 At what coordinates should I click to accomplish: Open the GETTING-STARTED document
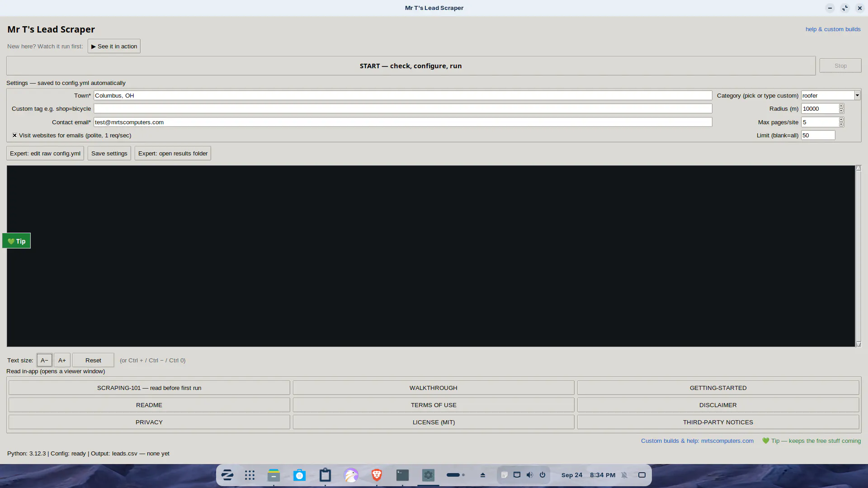(x=718, y=388)
